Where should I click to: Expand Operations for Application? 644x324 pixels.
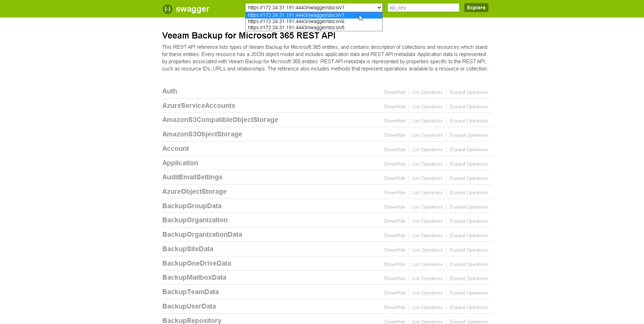click(469, 164)
